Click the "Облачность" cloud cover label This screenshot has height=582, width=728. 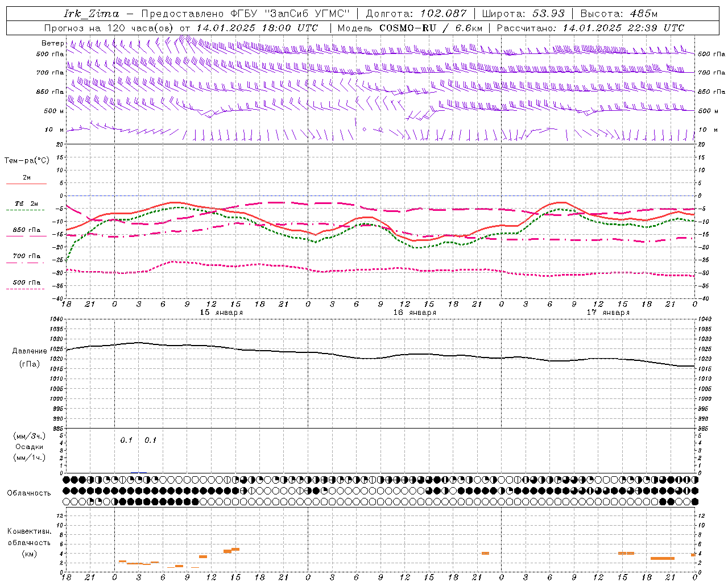tap(29, 493)
